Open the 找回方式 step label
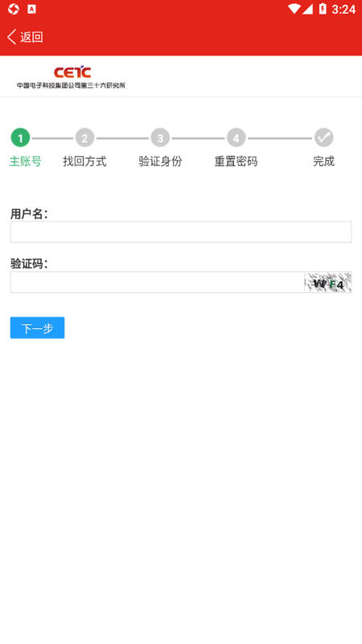This screenshot has height=644, width=362. 84,162
